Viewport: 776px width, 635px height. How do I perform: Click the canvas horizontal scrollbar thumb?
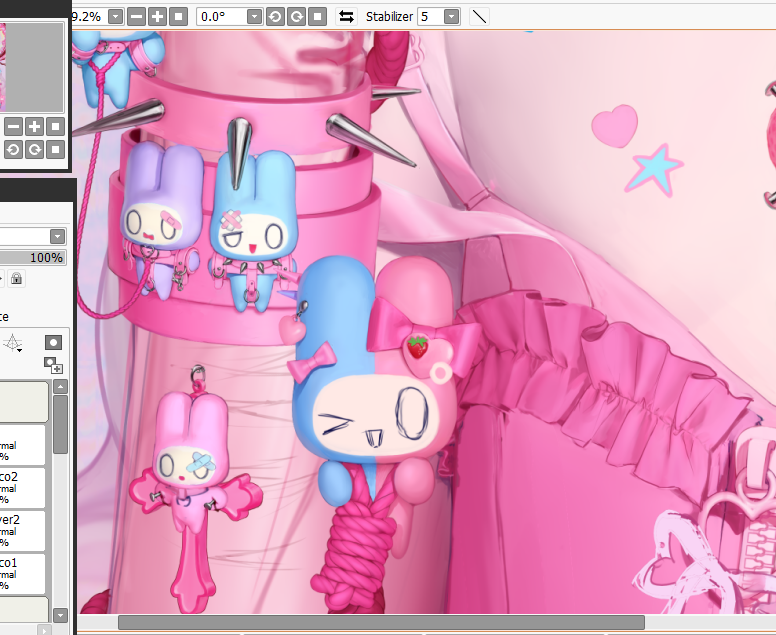381,622
